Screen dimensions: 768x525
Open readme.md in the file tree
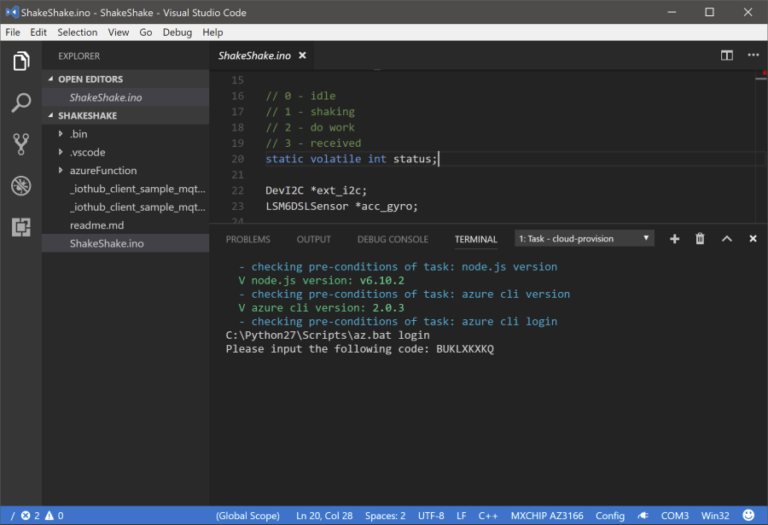pyautogui.click(x=125, y=225)
